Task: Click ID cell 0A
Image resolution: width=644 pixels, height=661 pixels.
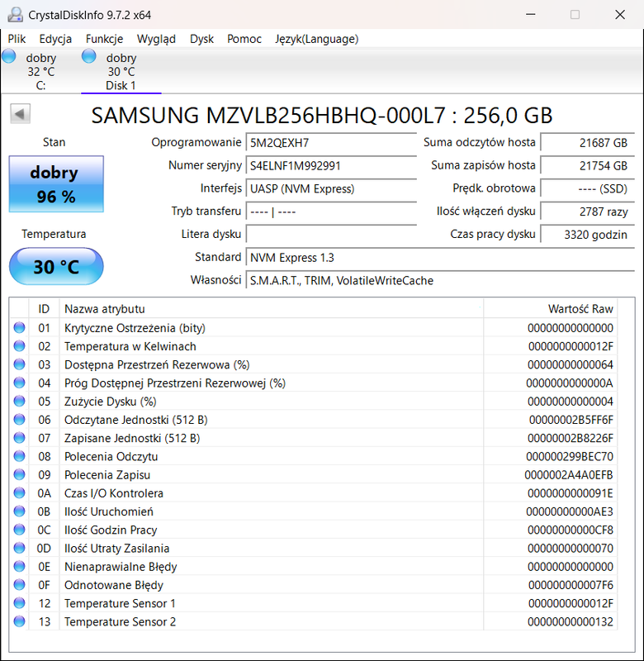Action: pos(45,493)
